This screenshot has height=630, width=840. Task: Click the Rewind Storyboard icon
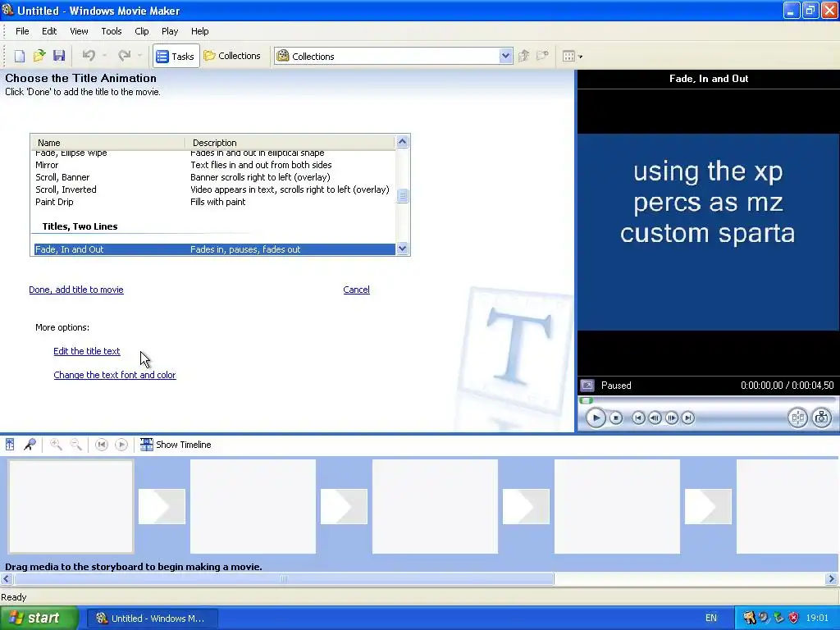pyautogui.click(x=102, y=445)
